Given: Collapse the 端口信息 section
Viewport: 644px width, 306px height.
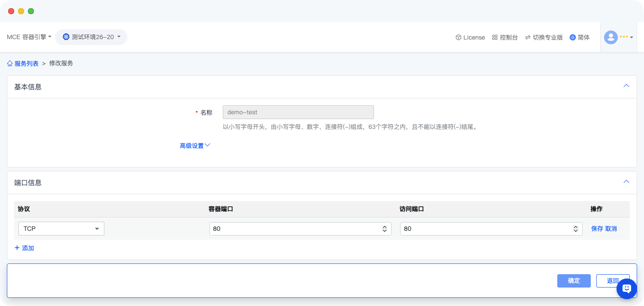Looking at the screenshot, I should tap(626, 182).
